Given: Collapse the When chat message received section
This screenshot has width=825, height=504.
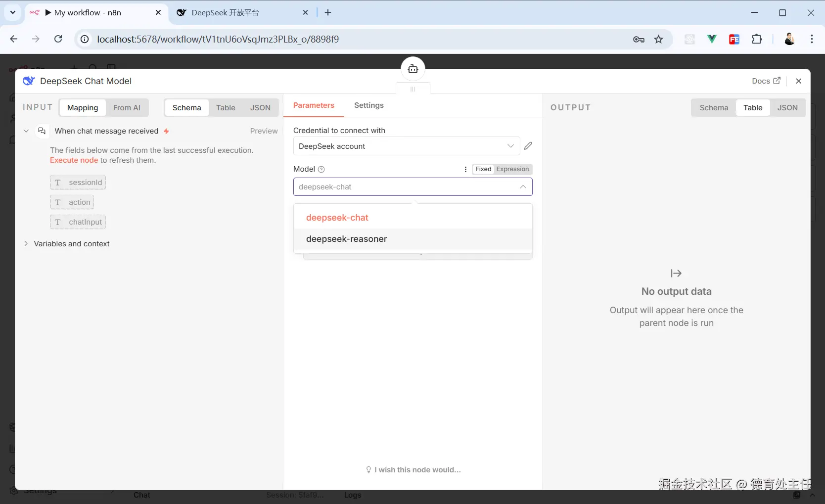Looking at the screenshot, I should [26, 131].
